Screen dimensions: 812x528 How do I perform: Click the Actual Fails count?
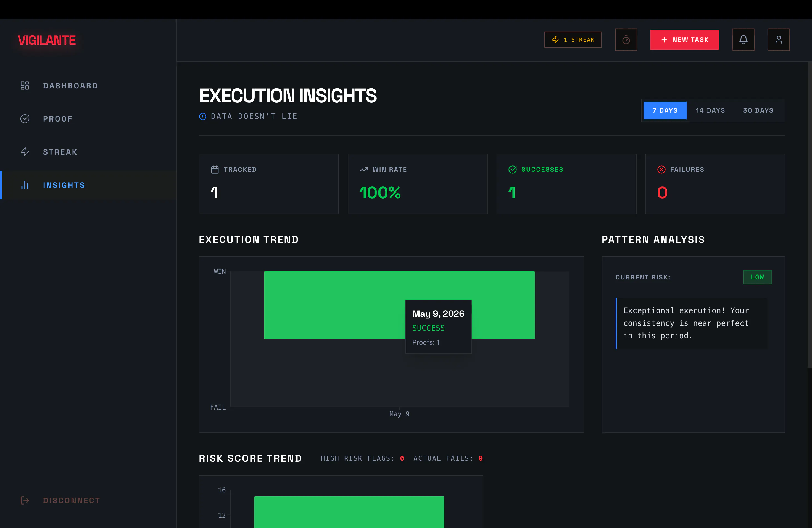480,458
